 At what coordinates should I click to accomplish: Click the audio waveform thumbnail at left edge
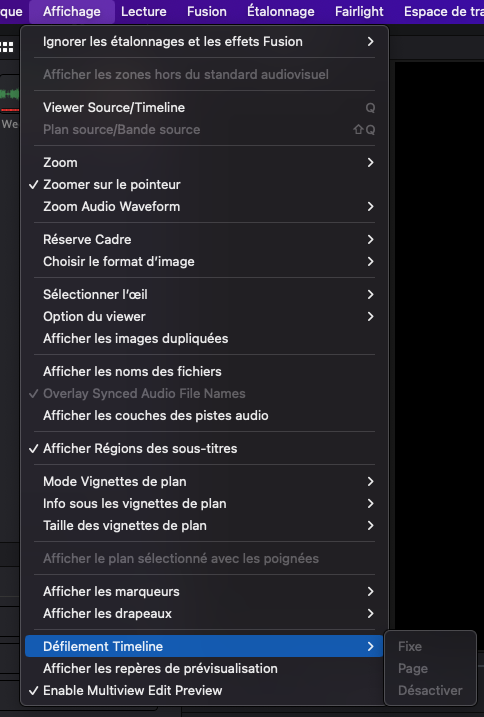click(x=10, y=95)
